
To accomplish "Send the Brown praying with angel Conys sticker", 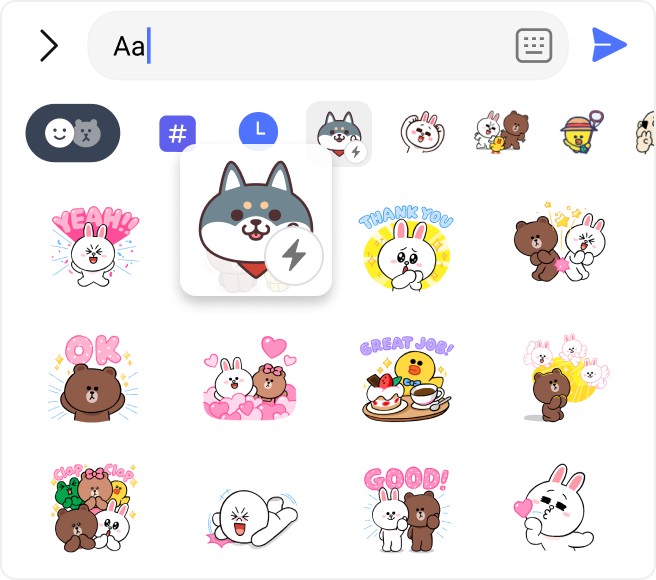I will coord(566,377).
